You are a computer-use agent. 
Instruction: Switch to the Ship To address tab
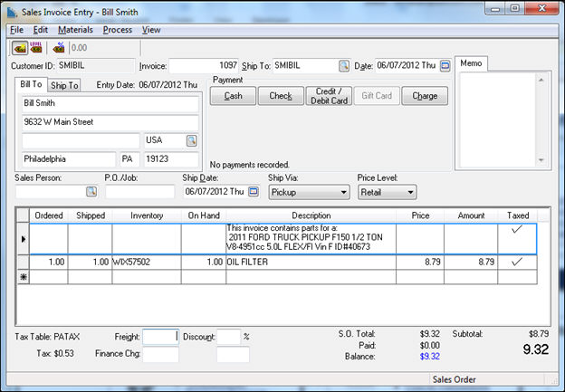pos(64,85)
